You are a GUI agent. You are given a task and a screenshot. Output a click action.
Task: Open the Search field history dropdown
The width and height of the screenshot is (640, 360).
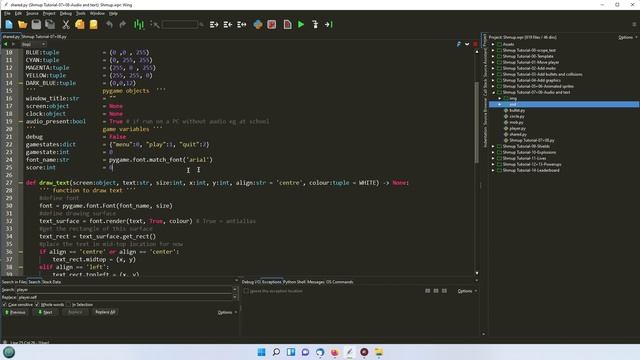tap(235, 289)
